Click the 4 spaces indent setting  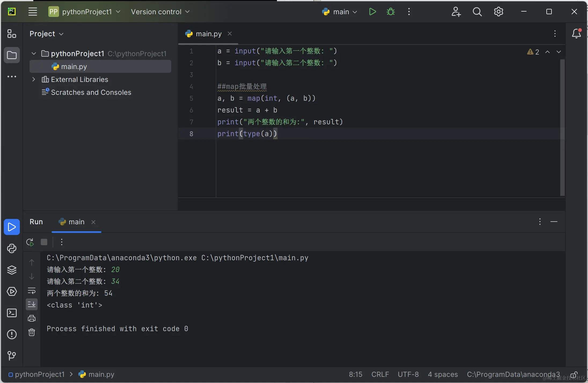(443, 374)
